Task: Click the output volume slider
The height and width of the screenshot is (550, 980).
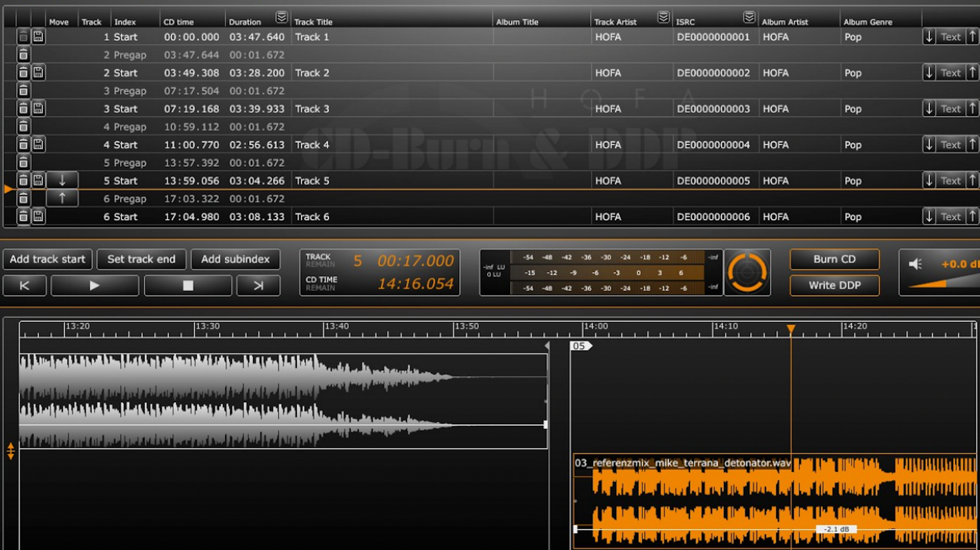Action: 943,283
